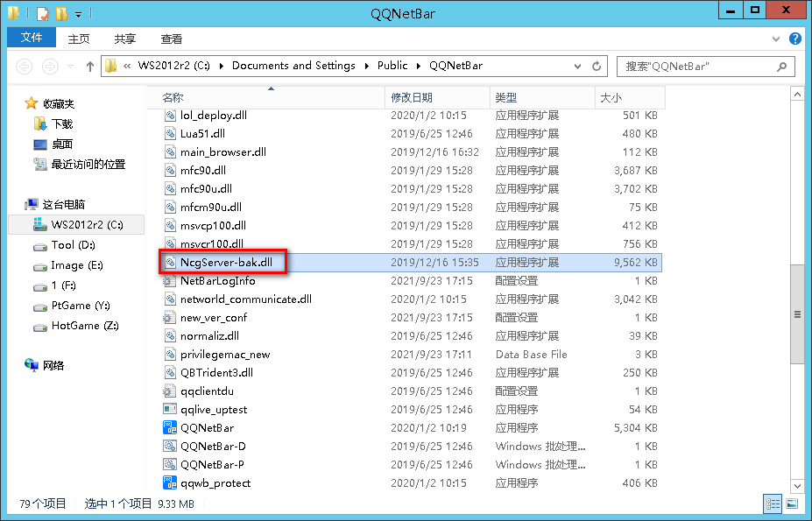
Task: Click Public in the breadcrumb path
Action: [x=392, y=65]
